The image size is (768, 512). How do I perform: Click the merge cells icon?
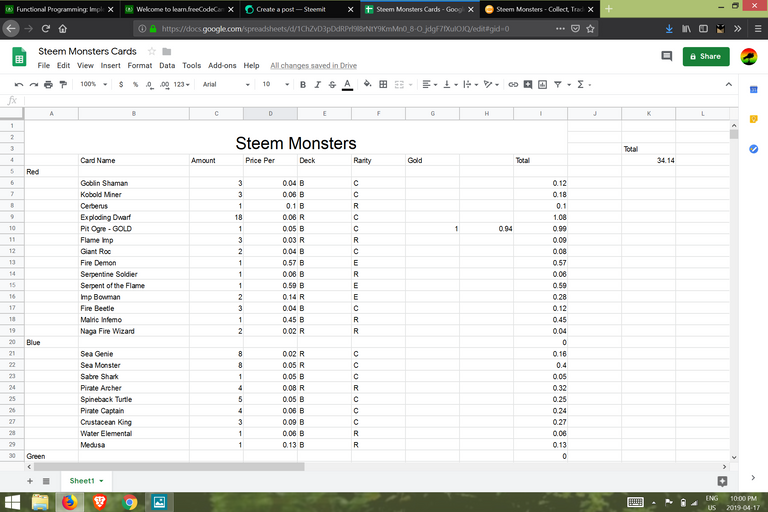pos(399,85)
